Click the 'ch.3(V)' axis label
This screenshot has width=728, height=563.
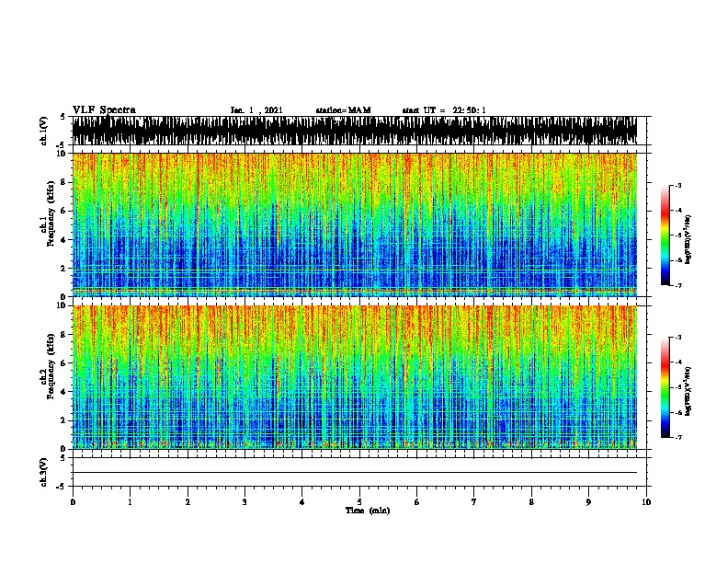coord(44,472)
